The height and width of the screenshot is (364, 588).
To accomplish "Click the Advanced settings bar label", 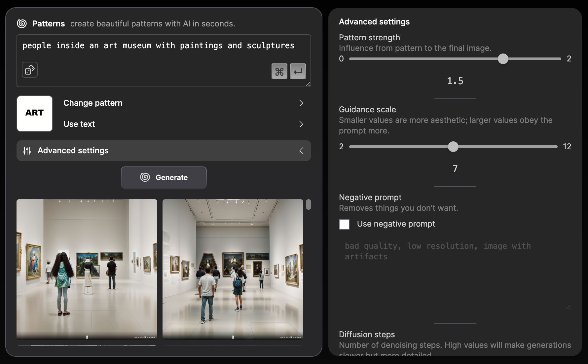I will [73, 151].
